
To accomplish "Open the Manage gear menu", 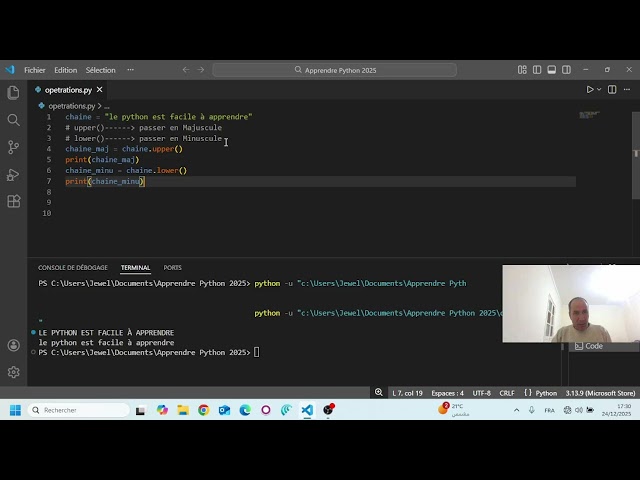I will point(13,372).
